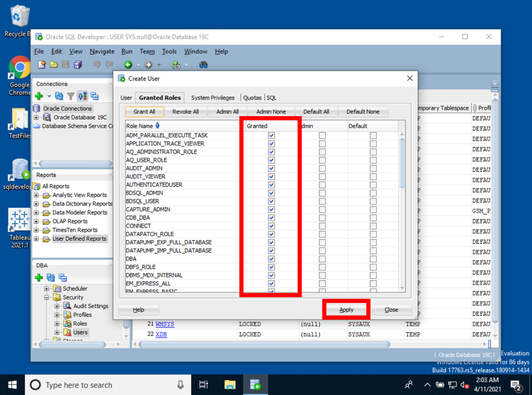The height and width of the screenshot is (395, 532).
Task: Open File Explorer from the taskbar
Action: pyautogui.click(x=230, y=384)
